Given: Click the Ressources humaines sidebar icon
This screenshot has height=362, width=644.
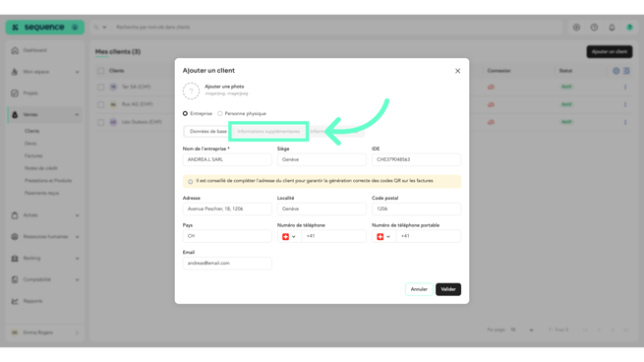Looking at the screenshot, I should [15, 237].
